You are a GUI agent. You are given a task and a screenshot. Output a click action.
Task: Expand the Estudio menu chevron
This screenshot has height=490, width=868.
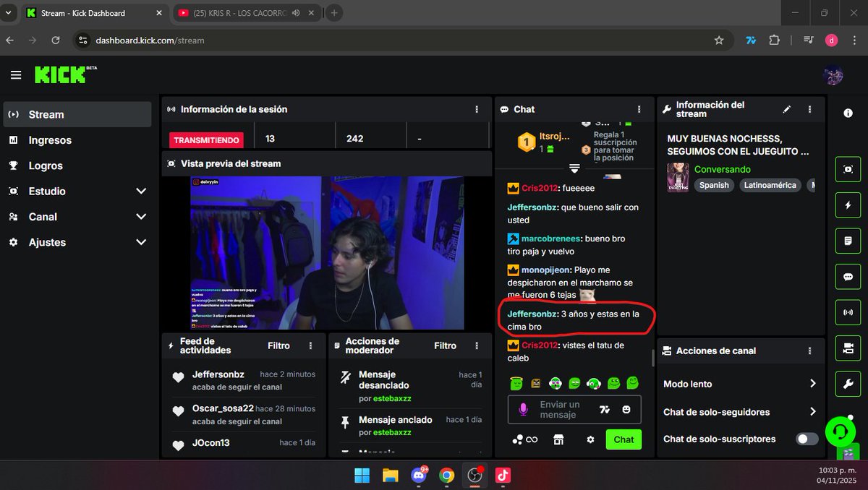[141, 192]
